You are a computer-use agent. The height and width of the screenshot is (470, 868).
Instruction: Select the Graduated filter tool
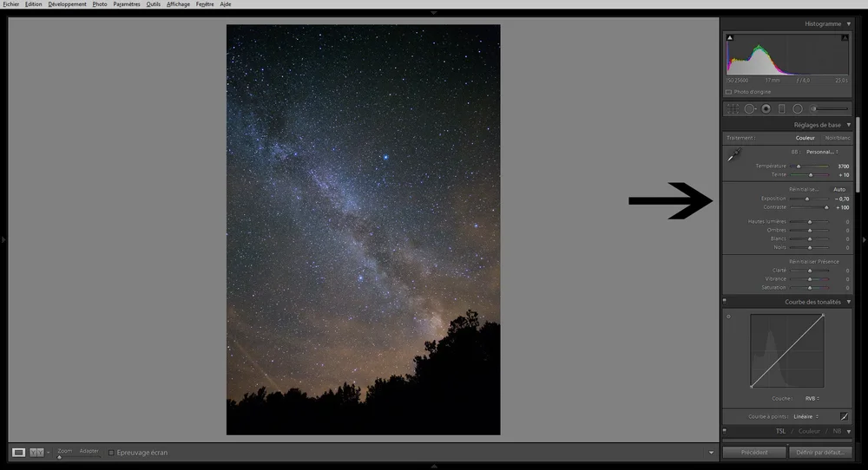pyautogui.click(x=782, y=109)
